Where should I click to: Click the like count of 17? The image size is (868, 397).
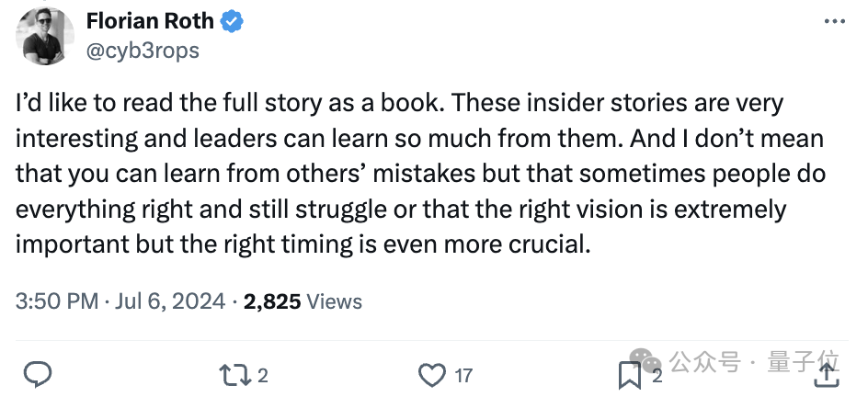(463, 375)
